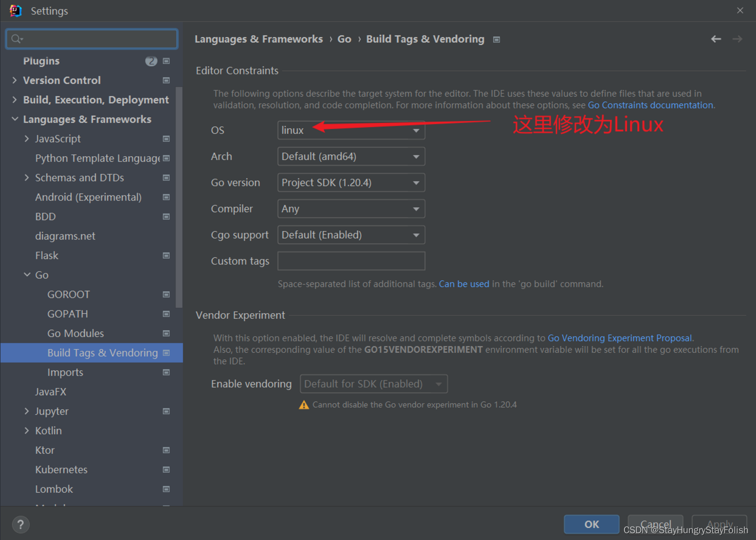Screen dimensions: 756x540
Task: Open help with the question mark button
Action: pos(20,524)
